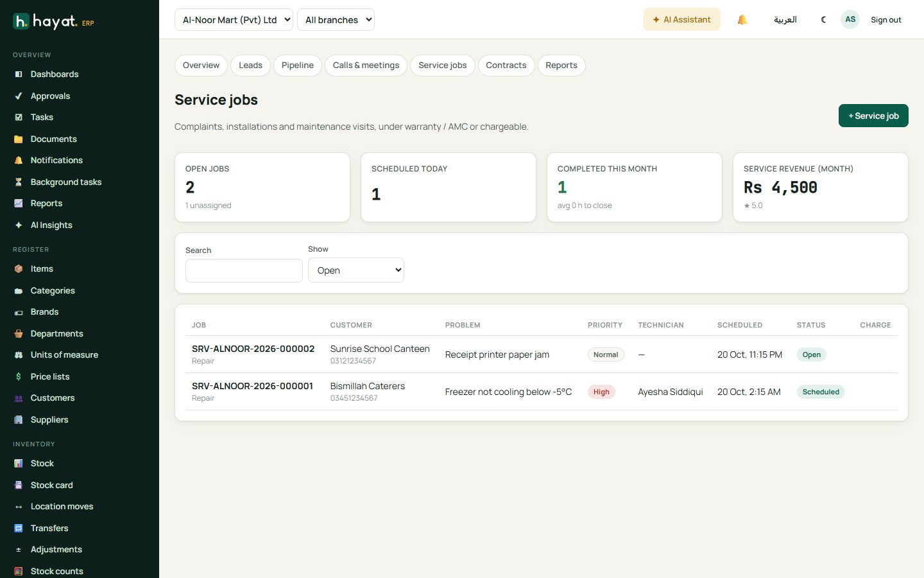
Task: Click the Approvals checkmark icon
Action: (19, 96)
